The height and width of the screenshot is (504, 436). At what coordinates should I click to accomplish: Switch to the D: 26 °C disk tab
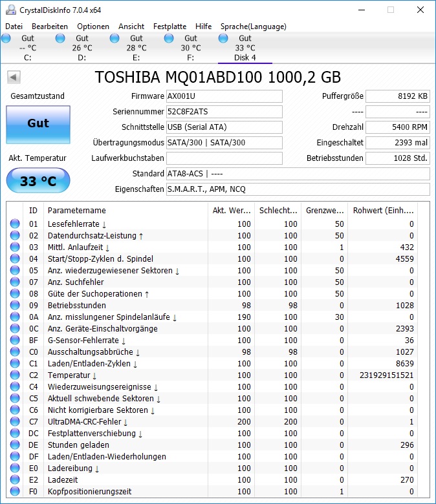coord(82,48)
